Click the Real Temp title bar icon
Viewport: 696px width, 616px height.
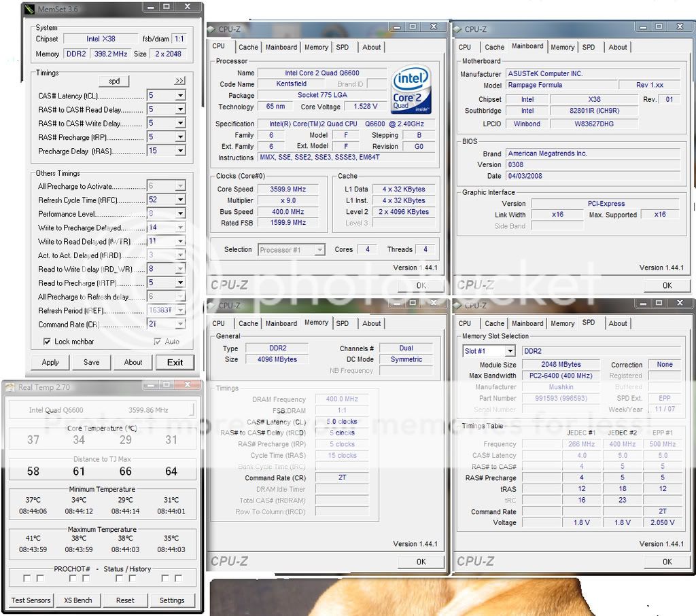10,388
